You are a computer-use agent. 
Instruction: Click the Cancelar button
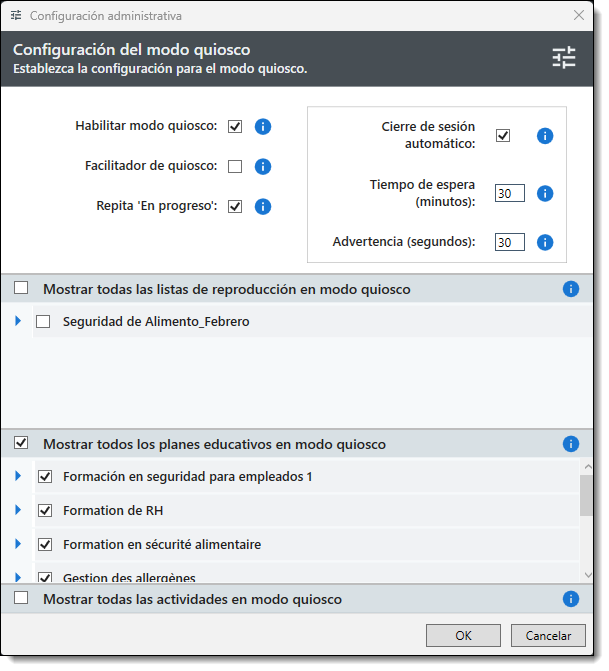click(548, 636)
